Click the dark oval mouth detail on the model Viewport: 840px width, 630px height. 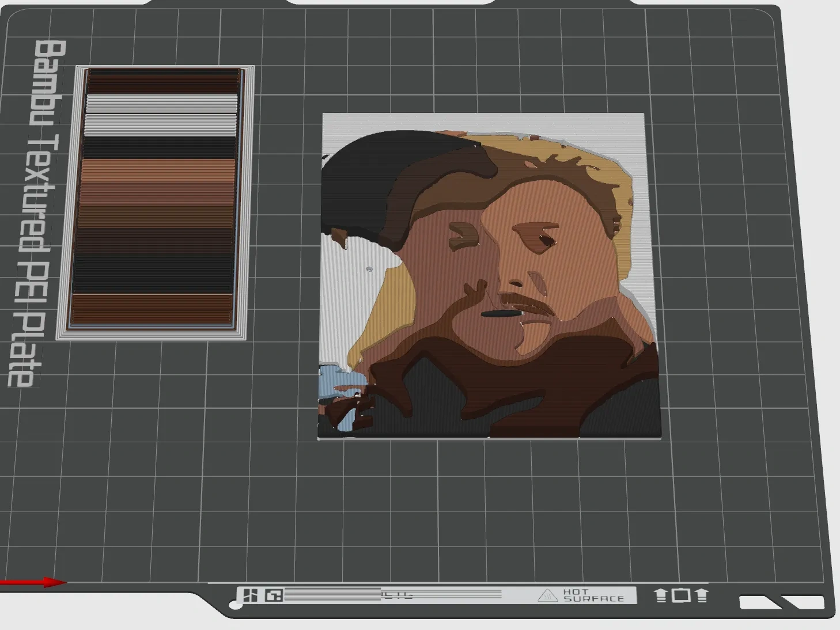[500, 314]
